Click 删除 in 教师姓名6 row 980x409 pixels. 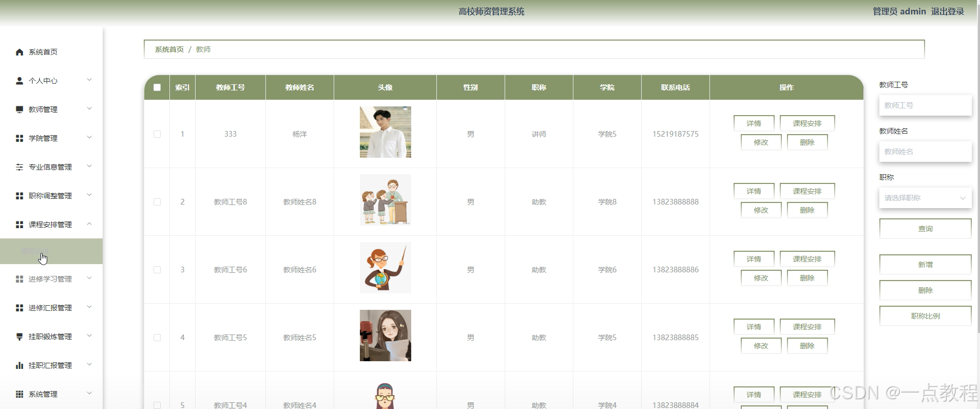(x=807, y=278)
